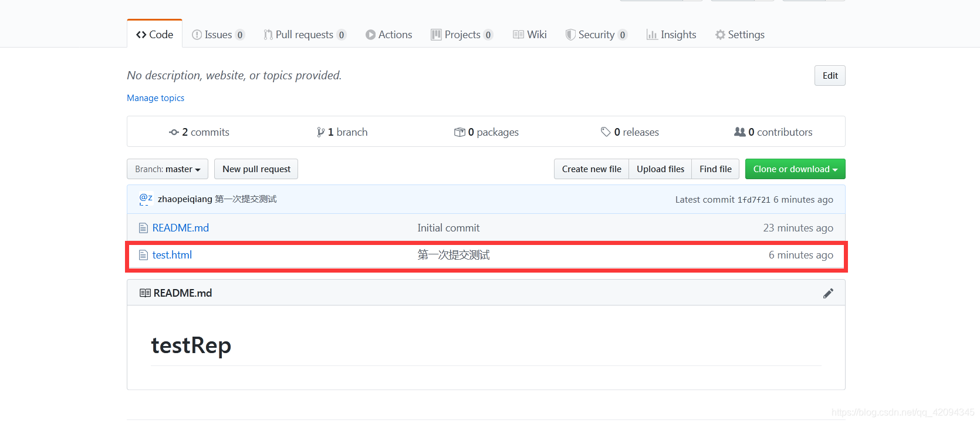Screen dimensions: 980x423
Task: Click the Issues tab circle icon
Action: point(197,35)
